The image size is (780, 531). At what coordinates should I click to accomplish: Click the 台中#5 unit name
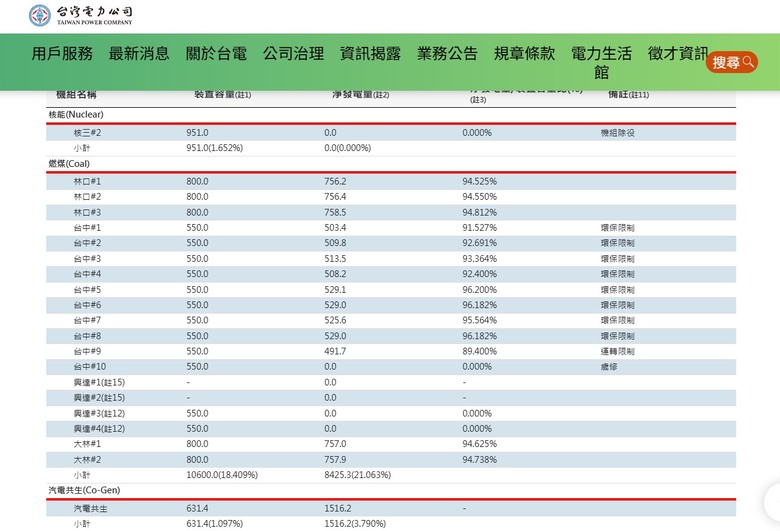[88, 290]
